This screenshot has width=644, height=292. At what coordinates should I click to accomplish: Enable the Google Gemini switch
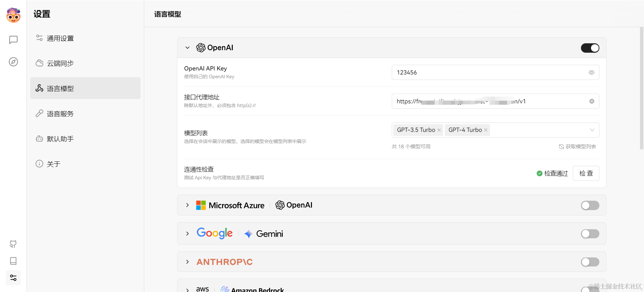[x=590, y=234]
